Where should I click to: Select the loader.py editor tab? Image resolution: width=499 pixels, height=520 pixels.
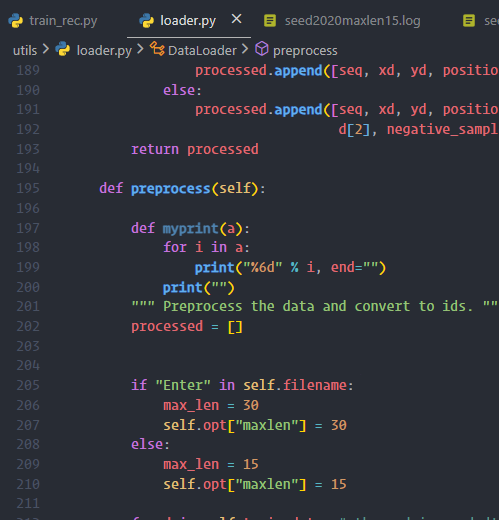pos(188,21)
